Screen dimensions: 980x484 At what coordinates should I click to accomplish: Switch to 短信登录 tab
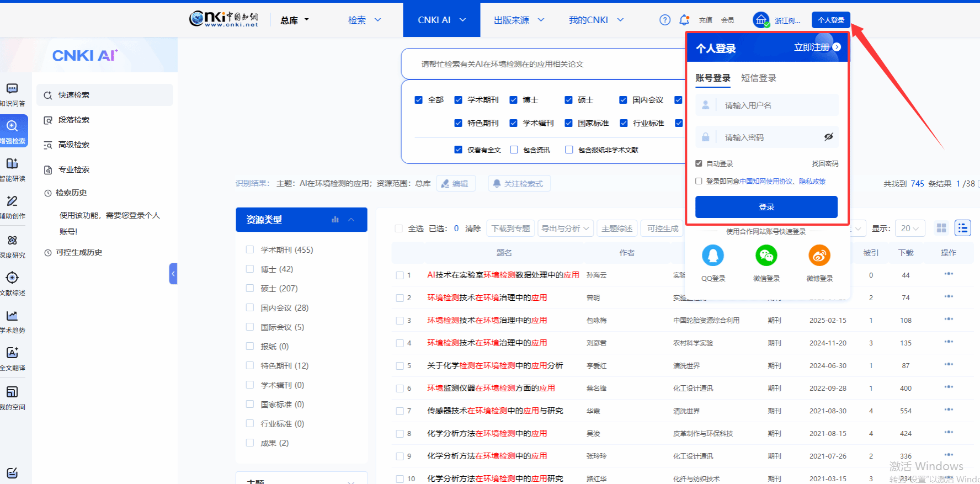[x=758, y=78]
